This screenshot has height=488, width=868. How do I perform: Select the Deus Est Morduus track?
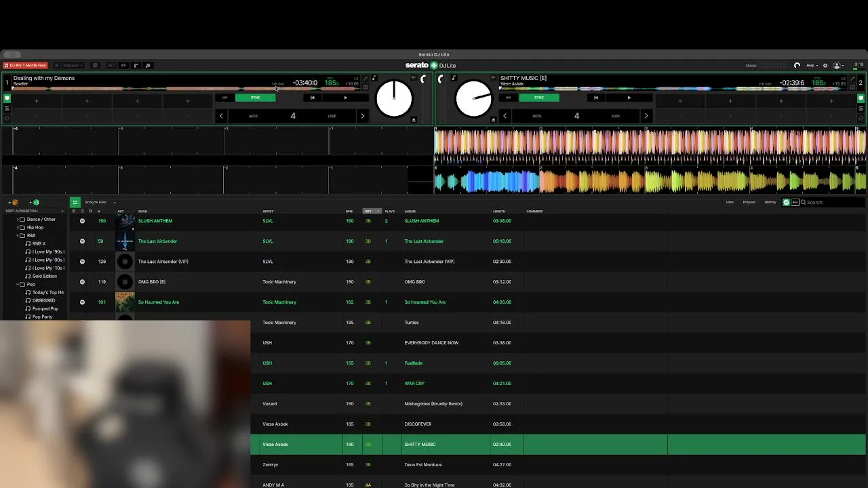[558, 465]
